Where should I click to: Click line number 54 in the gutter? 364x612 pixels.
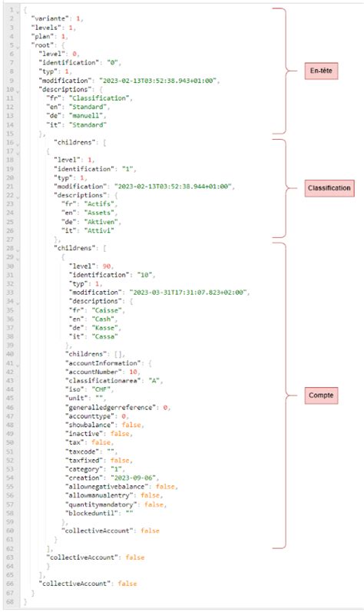11,478
